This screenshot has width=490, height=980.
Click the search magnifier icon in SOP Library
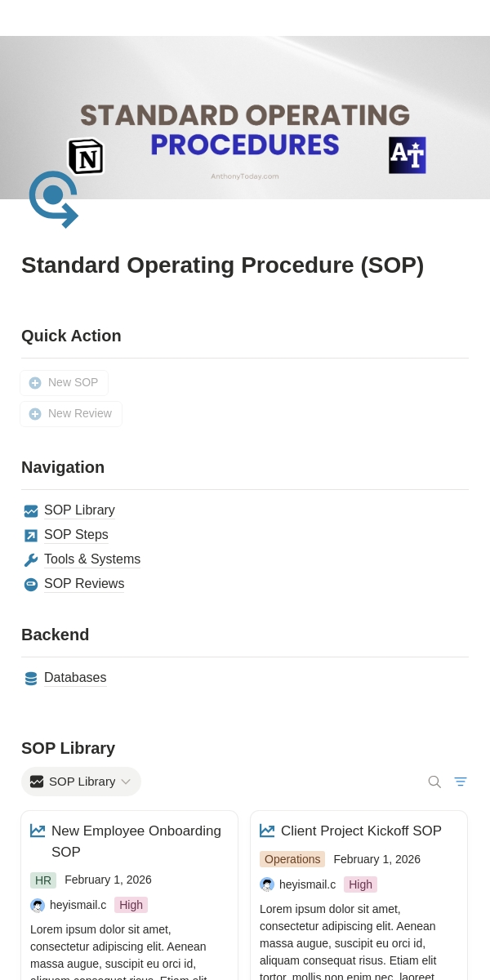pyautogui.click(x=434, y=782)
